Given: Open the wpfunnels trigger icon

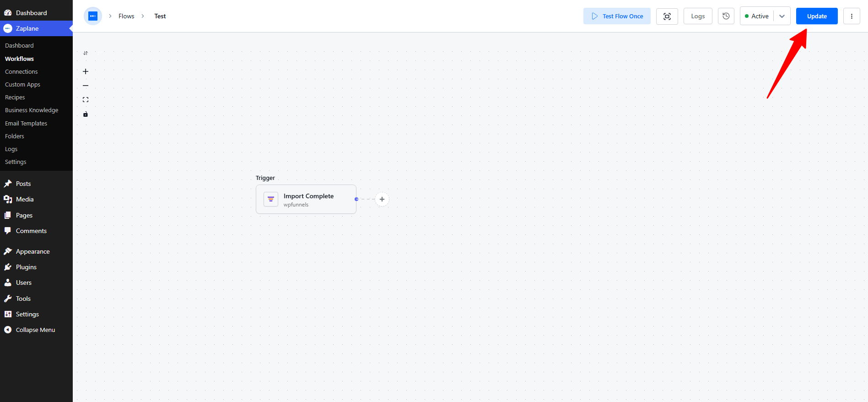Looking at the screenshot, I should [271, 199].
